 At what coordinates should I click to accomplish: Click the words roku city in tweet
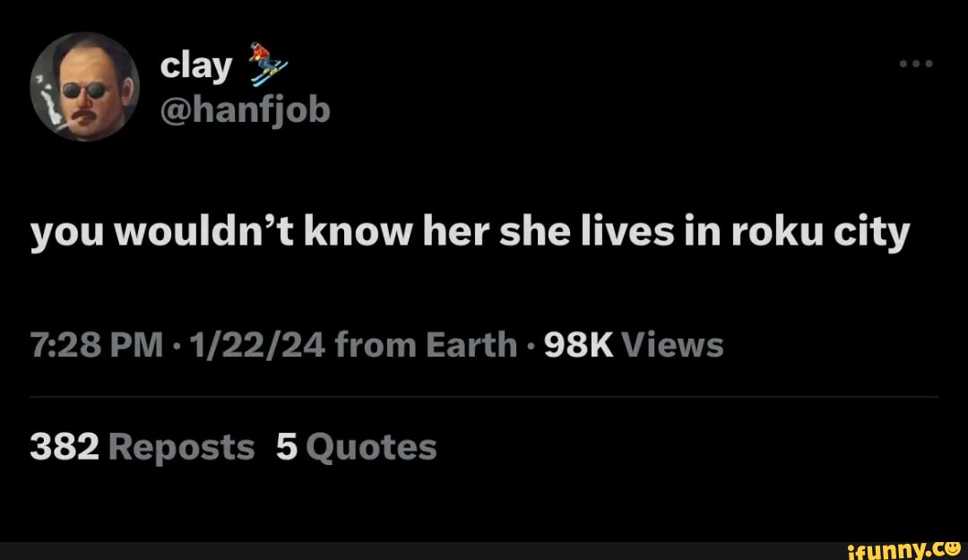820,233
